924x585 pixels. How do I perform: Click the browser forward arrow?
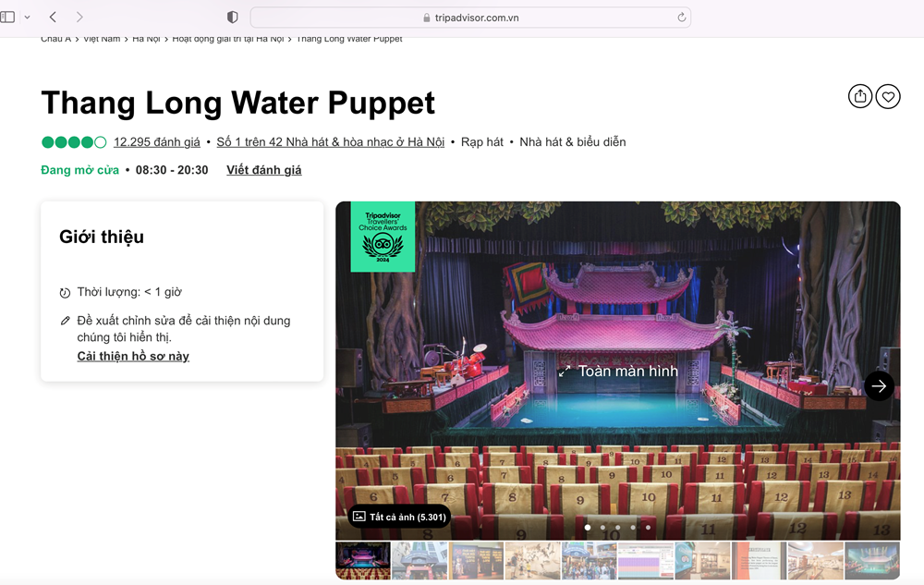tap(79, 18)
